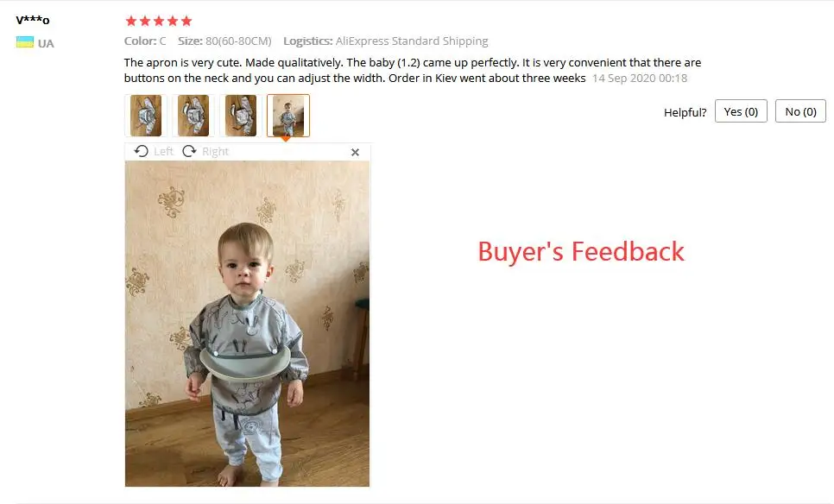Open the second apron thumbnail
This screenshot has height=504, width=834.
pyautogui.click(x=193, y=116)
